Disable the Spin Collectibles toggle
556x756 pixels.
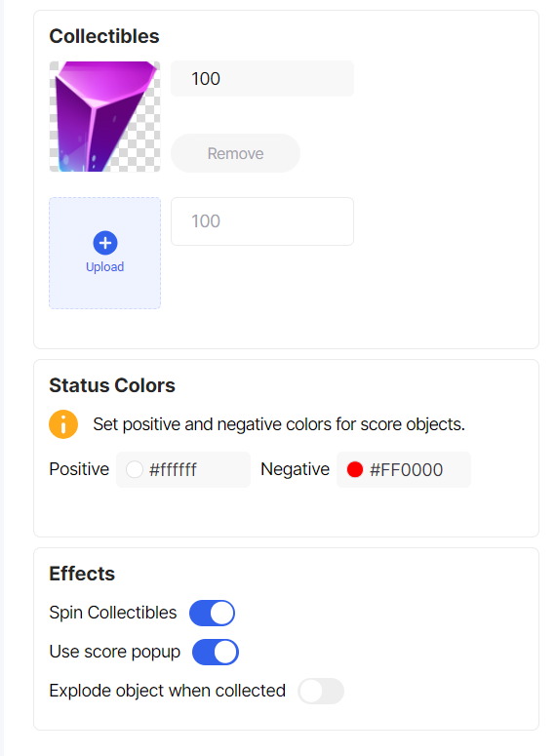tap(213, 613)
